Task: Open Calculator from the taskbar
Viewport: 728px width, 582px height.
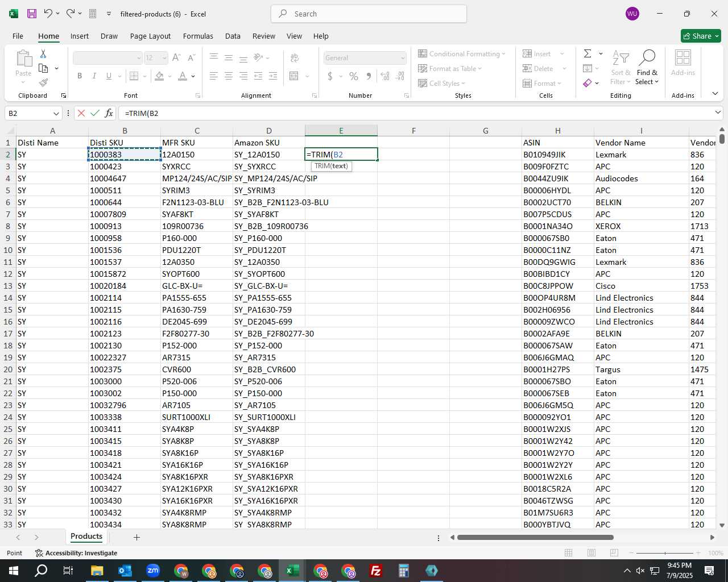Action: [x=404, y=571]
